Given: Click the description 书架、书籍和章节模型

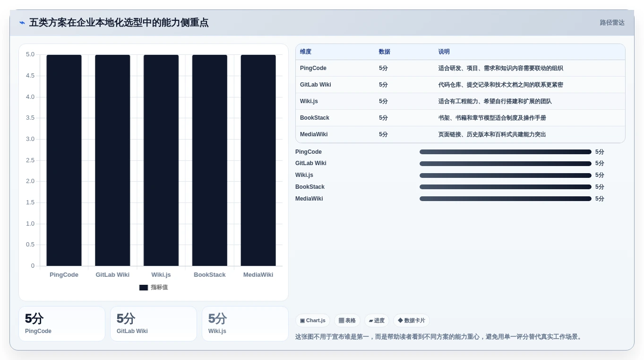Looking at the screenshot, I should coord(492,118).
